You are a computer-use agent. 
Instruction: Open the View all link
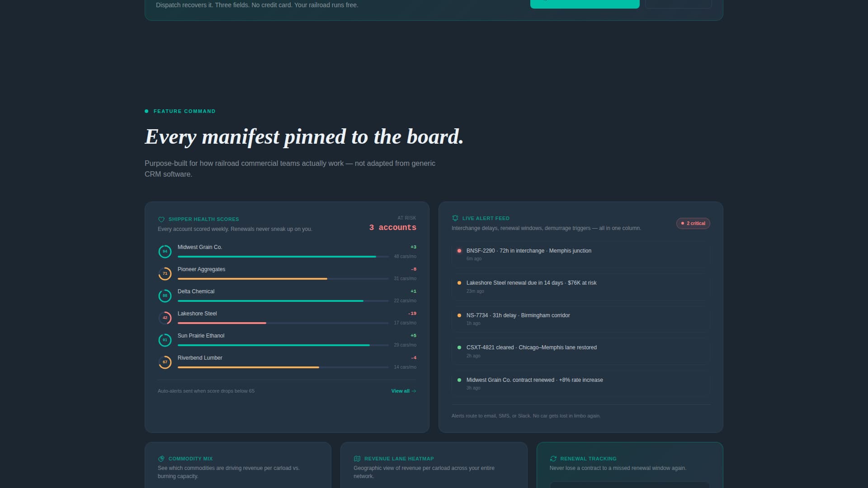coord(404,391)
